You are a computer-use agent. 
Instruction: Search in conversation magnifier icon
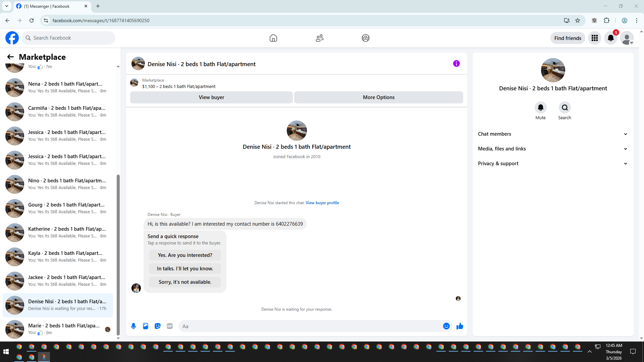click(565, 107)
